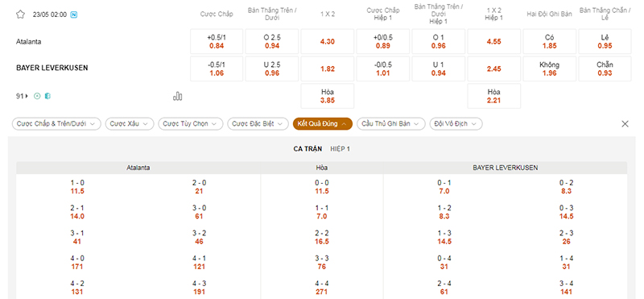Expand the Cược Xấu dropdown

130,124
